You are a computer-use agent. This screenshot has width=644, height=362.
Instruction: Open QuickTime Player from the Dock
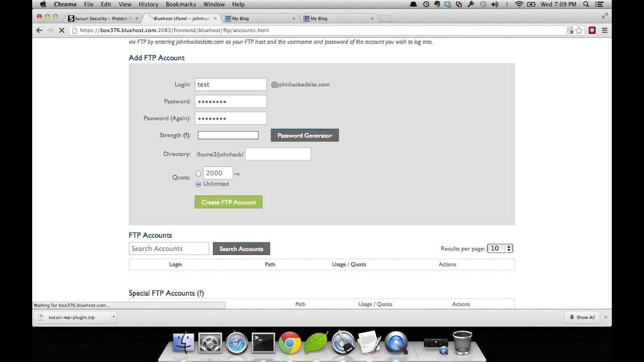396,343
